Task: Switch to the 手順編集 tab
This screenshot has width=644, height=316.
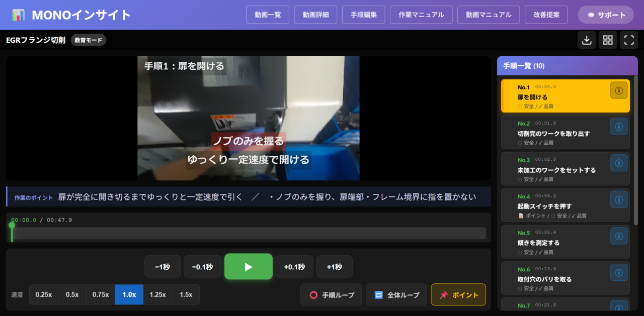Action: [x=364, y=15]
